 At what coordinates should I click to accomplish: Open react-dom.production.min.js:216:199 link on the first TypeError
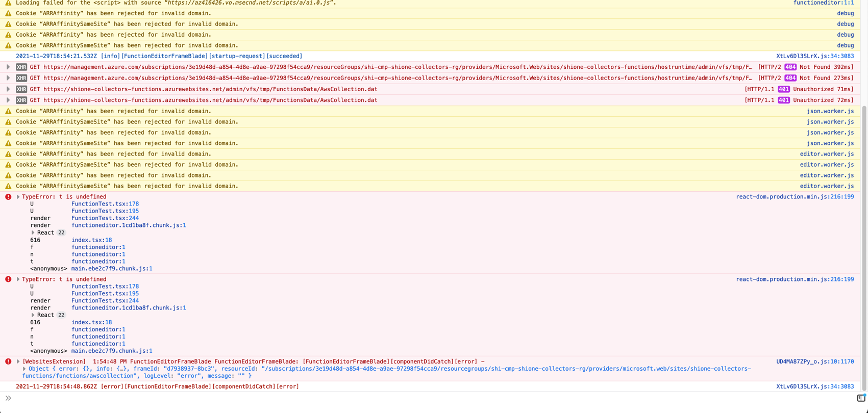[795, 197]
